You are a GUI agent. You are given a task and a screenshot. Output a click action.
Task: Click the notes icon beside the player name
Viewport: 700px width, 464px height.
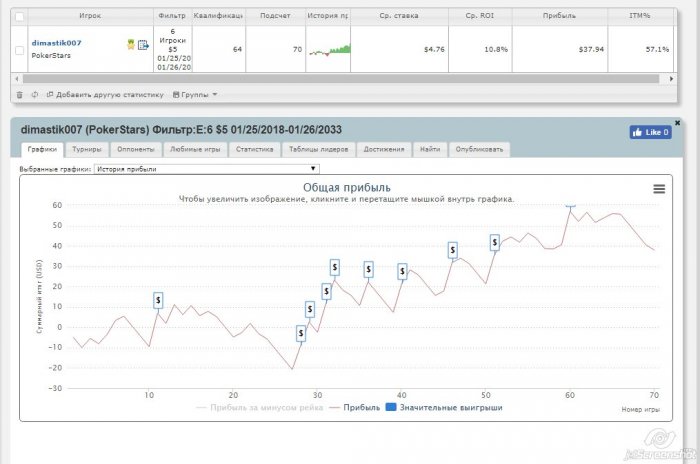(143, 45)
